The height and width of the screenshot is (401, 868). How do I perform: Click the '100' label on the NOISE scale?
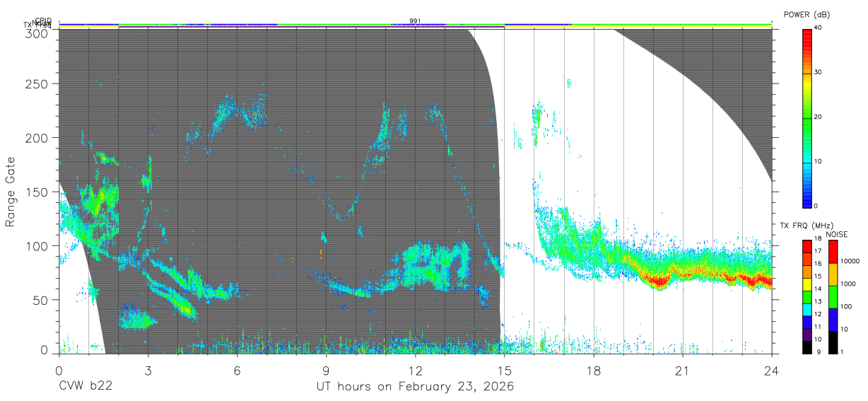click(x=845, y=307)
